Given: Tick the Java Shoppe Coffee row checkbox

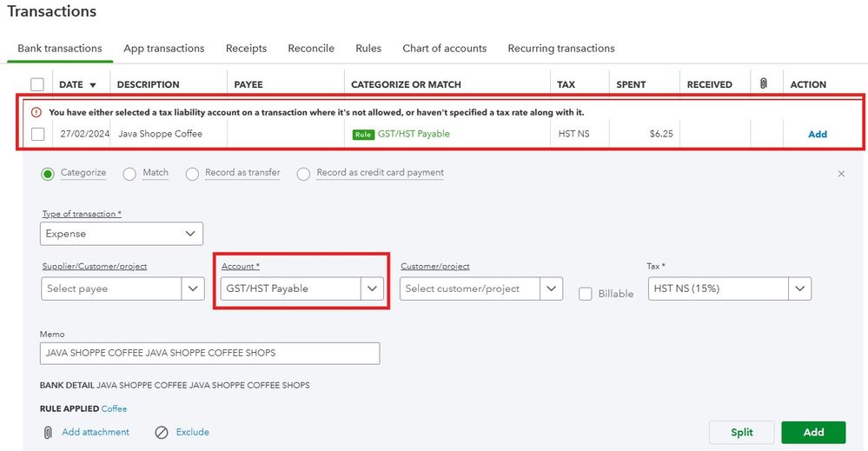Looking at the screenshot, I should tap(37, 134).
